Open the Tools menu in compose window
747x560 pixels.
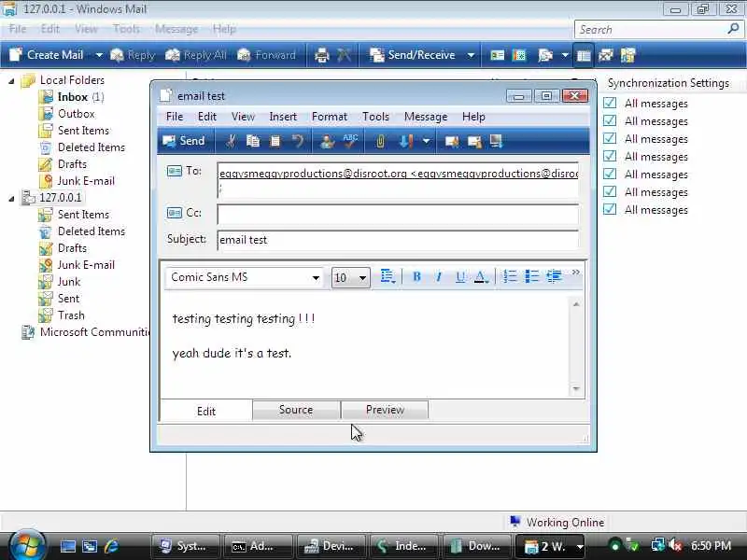375,117
